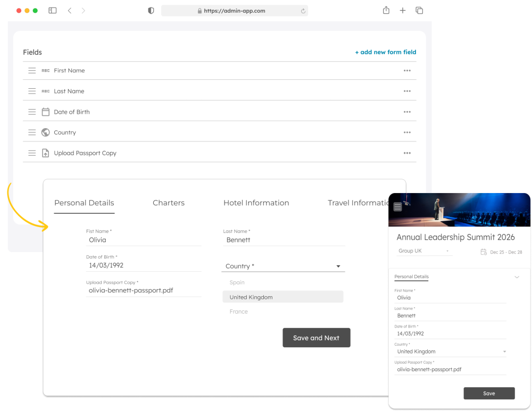This screenshot has height=419, width=532.
Task: Open the Group UK dropdown
Action: click(425, 251)
